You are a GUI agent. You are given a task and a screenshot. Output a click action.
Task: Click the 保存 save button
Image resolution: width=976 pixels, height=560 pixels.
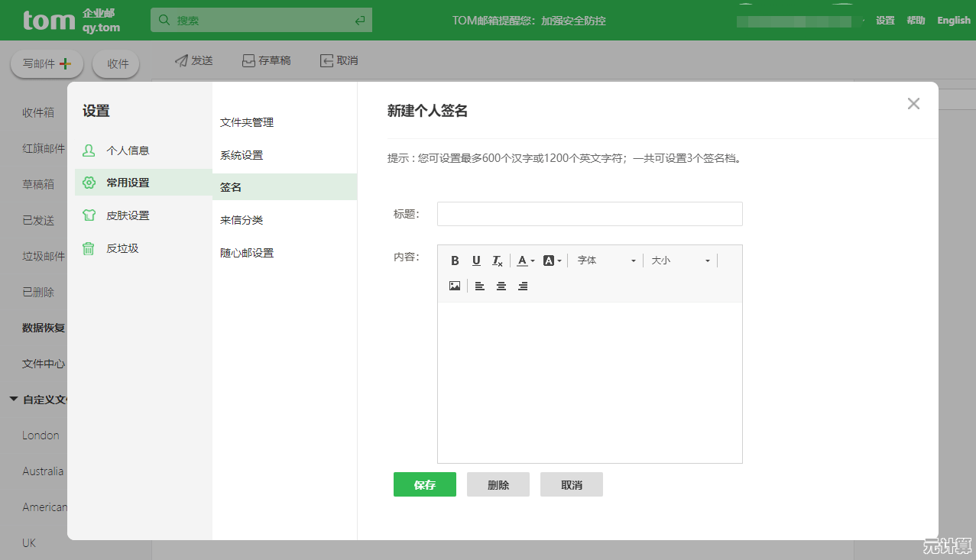click(424, 484)
